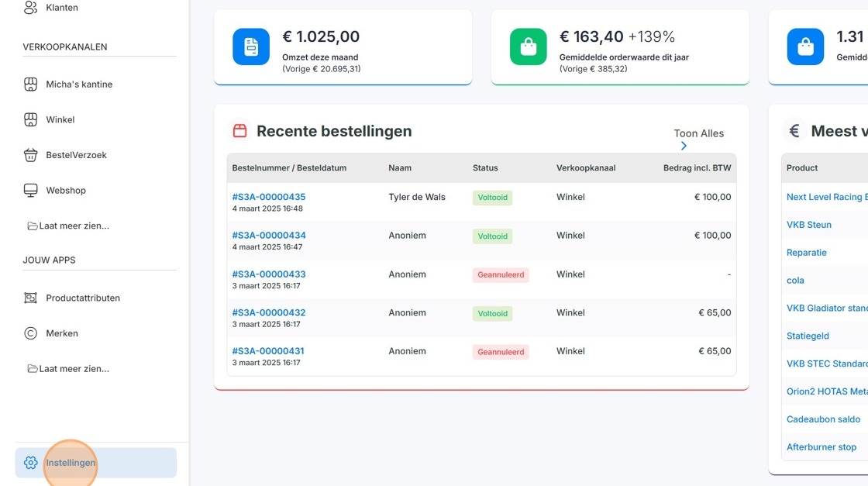Open the BestelVerzoek basket icon
The width and height of the screenshot is (868, 486).
(30, 155)
